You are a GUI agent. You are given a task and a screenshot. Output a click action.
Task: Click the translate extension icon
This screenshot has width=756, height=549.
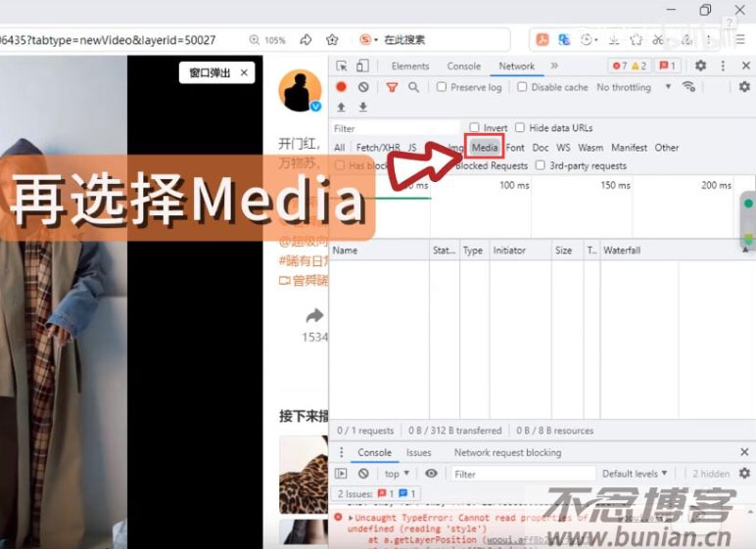click(564, 39)
